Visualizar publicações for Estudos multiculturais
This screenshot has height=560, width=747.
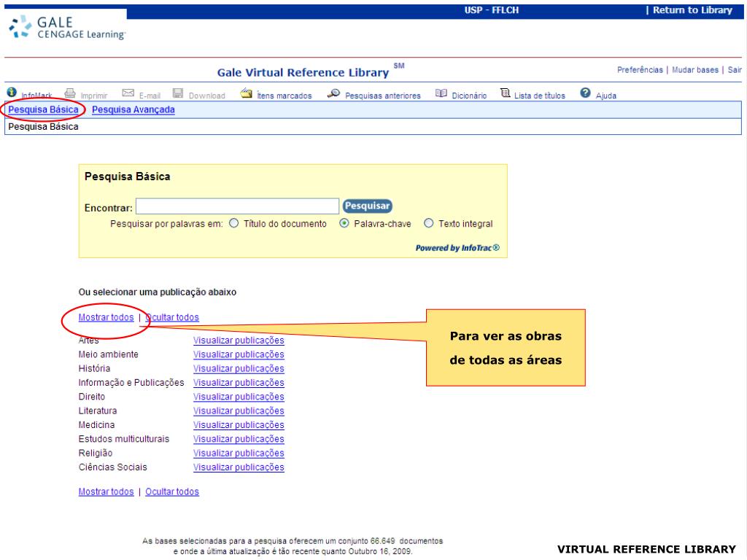[x=239, y=439]
